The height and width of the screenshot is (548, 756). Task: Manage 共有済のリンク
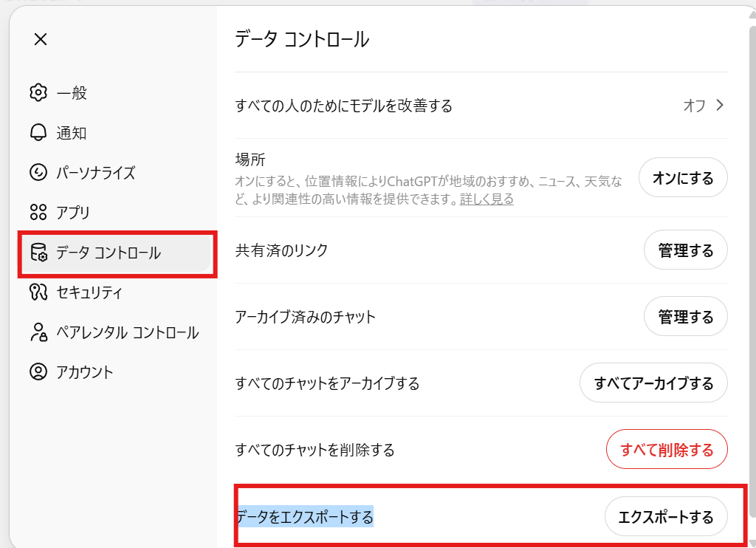pos(686,251)
